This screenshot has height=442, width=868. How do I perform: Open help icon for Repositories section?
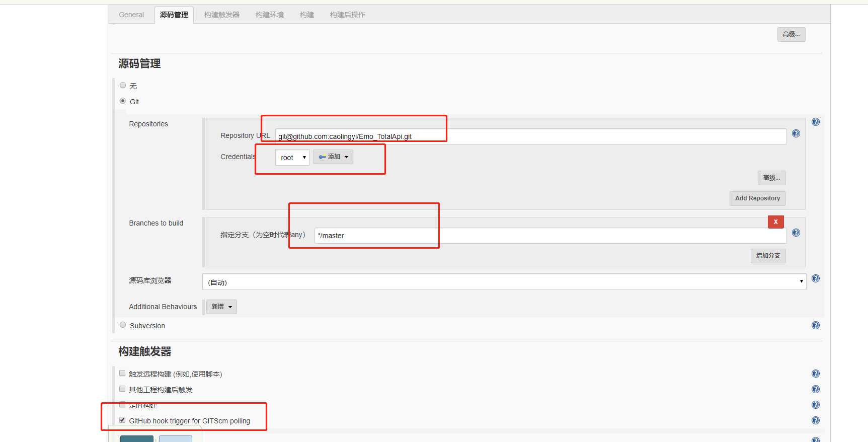pos(816,122)
